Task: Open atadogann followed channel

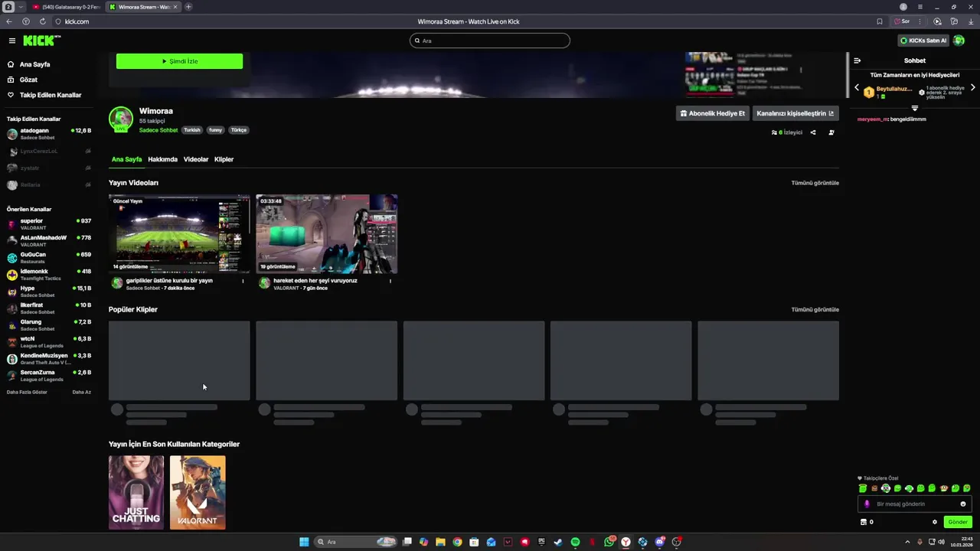Action: (x=49, y=134)
